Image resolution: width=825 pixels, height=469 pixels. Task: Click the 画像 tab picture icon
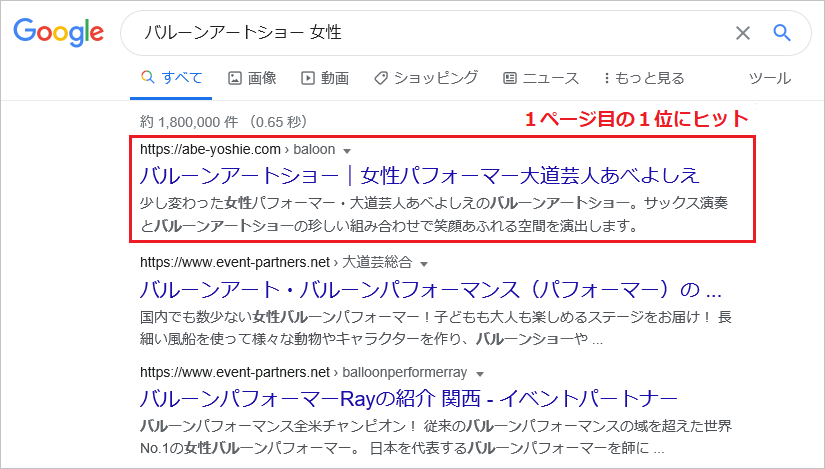235,78
